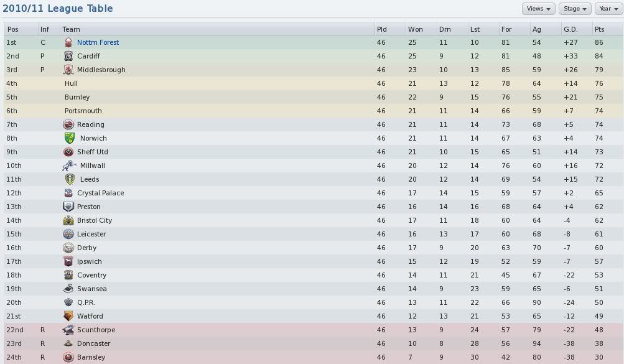624x364 pixels.
Task: Select the Barnsley row in relegation zone
Action: tap(312, 357)
